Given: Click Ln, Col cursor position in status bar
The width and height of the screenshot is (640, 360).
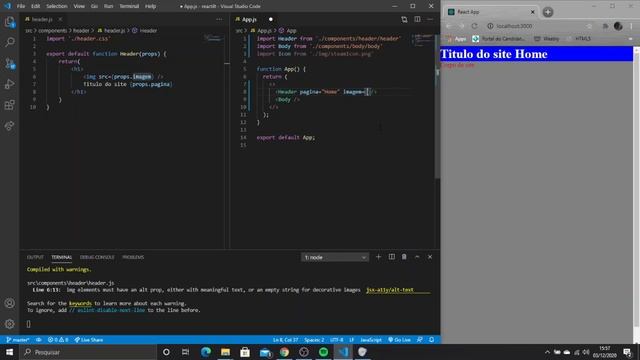Looking at the screenshot, I should pyautogui.click(x=285, y=340).
